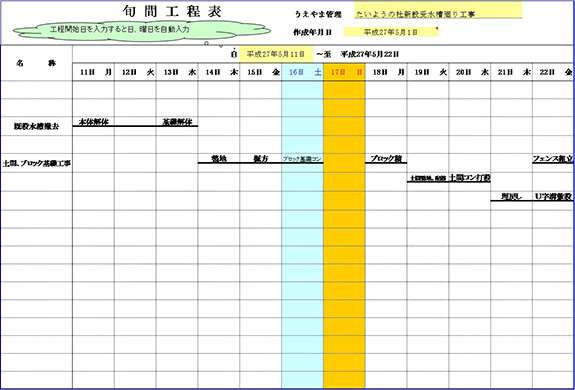Select the 既設水槽撤去 row label
This screenshot has width=575, height=390.
(36, 127)
